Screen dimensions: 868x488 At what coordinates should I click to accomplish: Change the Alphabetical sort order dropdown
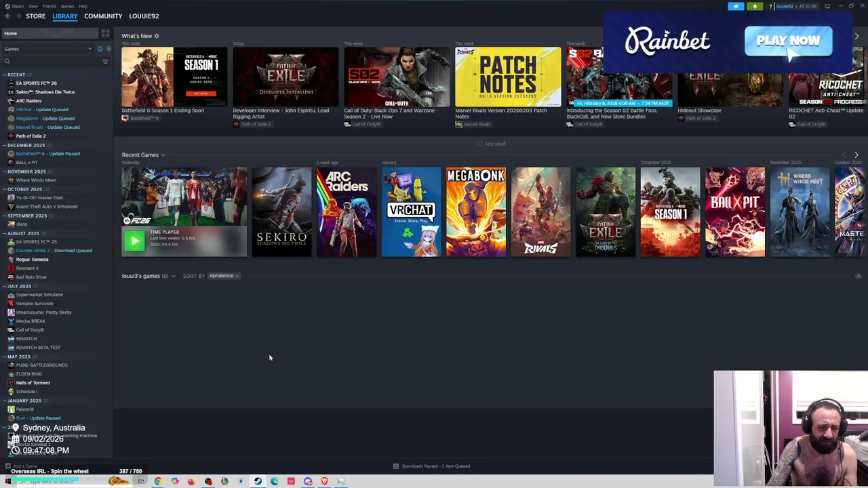(x=224, y=276)
